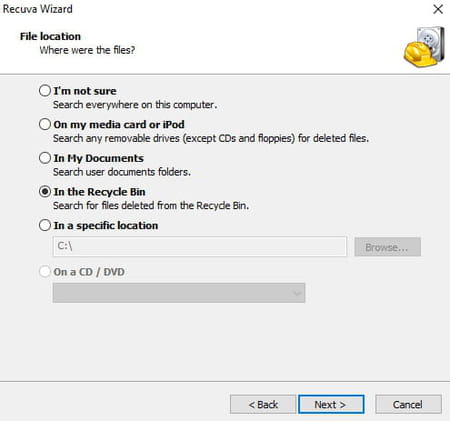
Task: Click the C:\ location path field
Action: 200,246
